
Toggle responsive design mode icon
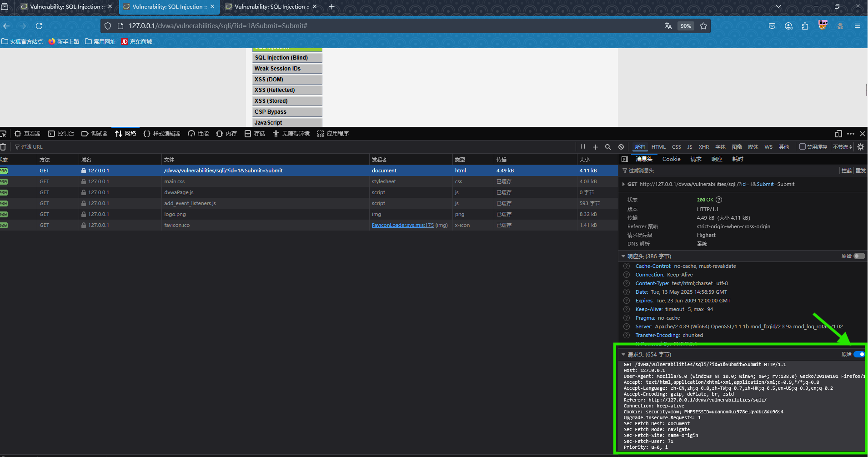838,134
